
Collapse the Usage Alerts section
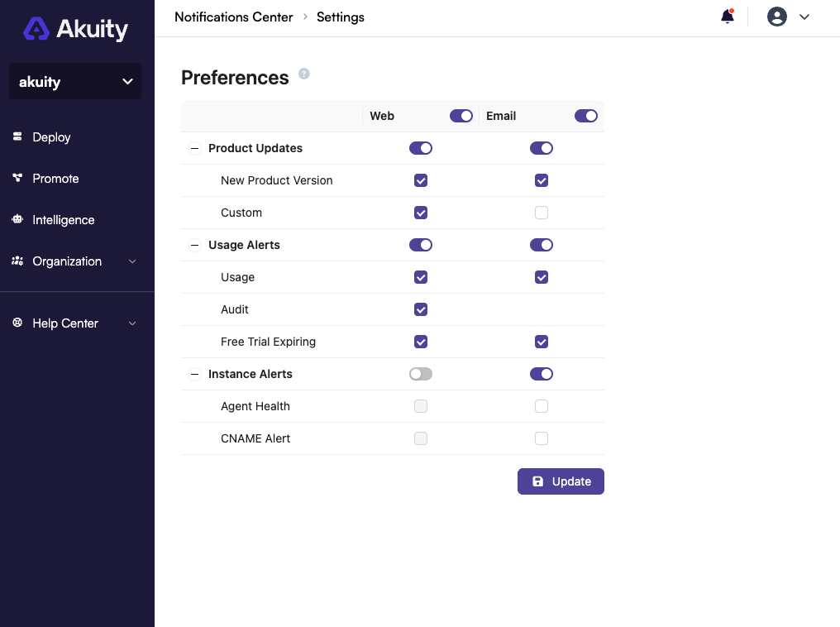[195, 246]
